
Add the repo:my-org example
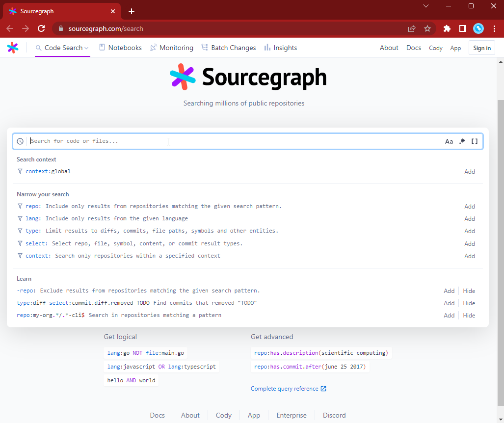click(449, 316)
